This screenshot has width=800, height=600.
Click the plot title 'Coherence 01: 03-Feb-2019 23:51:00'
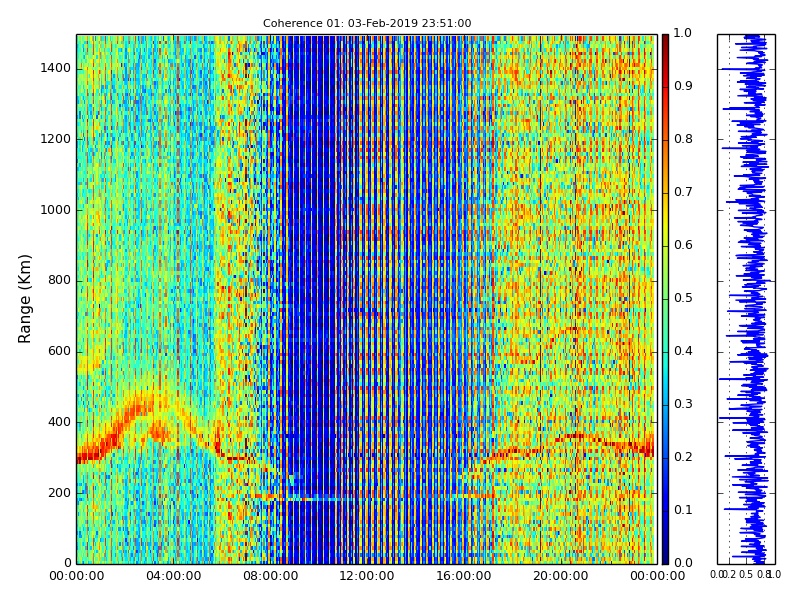tap(367, 23)
